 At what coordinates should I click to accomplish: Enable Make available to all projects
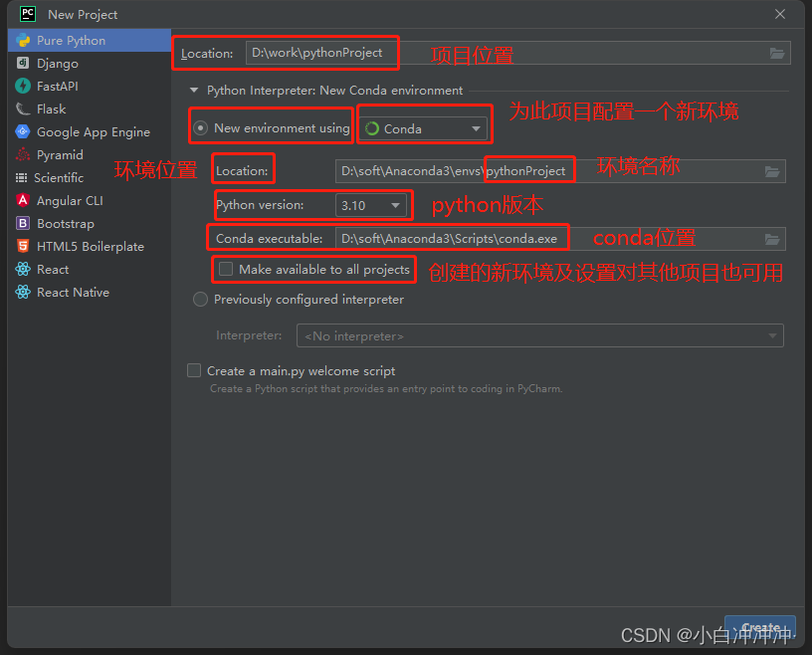tap(226, 269)
